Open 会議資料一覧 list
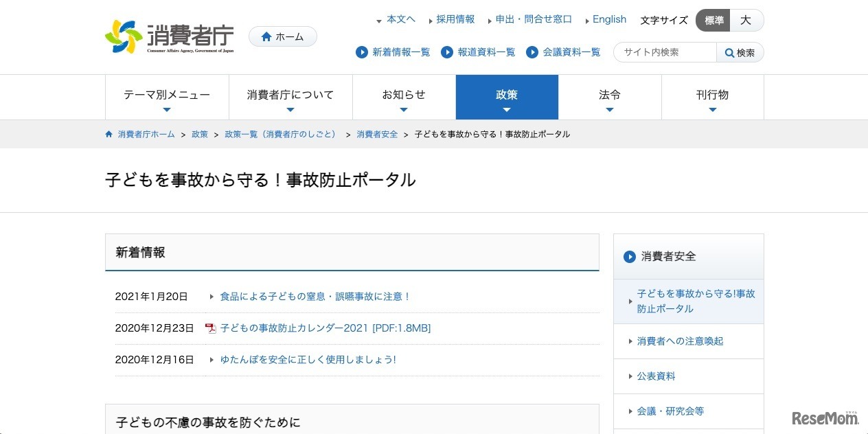The width and height of the screenshot is (868, 434). click(x=571, y=52)
